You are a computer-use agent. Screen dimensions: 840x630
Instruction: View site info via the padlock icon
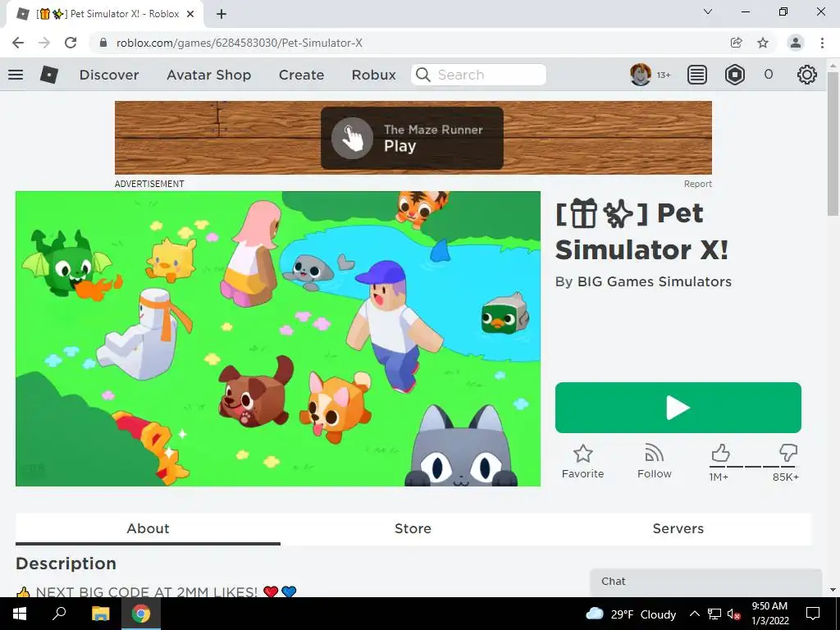pyautogui.click(x=103, y=43)
